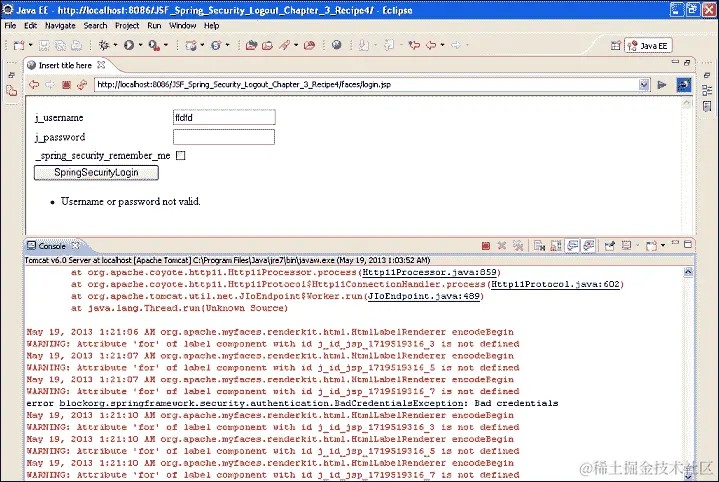
Task: Open the Run menu
Action: pos(154,26)
